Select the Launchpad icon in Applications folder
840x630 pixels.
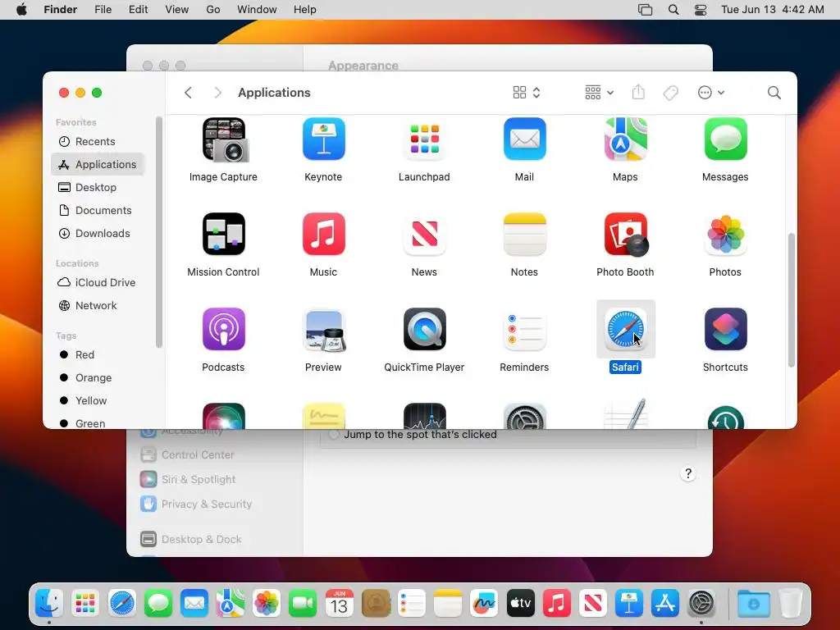(424, 139)
